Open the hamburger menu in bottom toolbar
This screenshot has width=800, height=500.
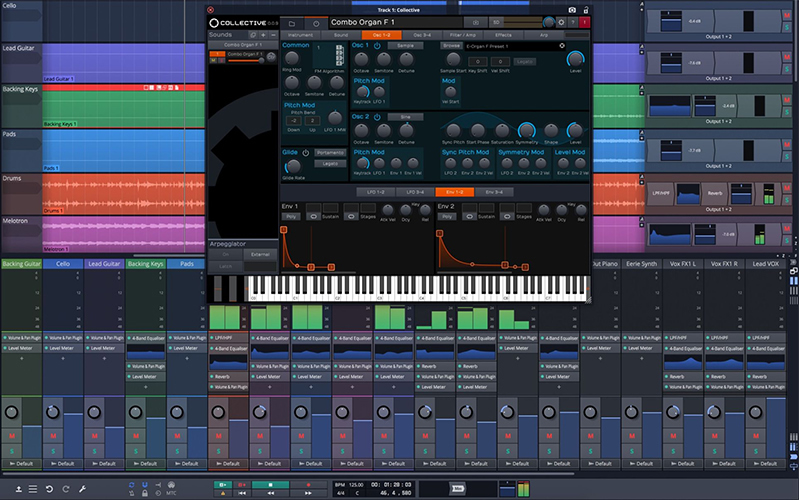pyautogui.click(x=33, y=489)
